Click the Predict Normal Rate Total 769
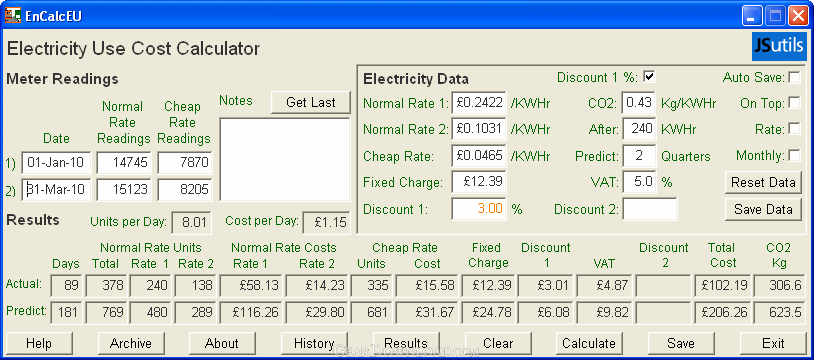The height and width of the screenshot is (360, 814). [106, 312]
